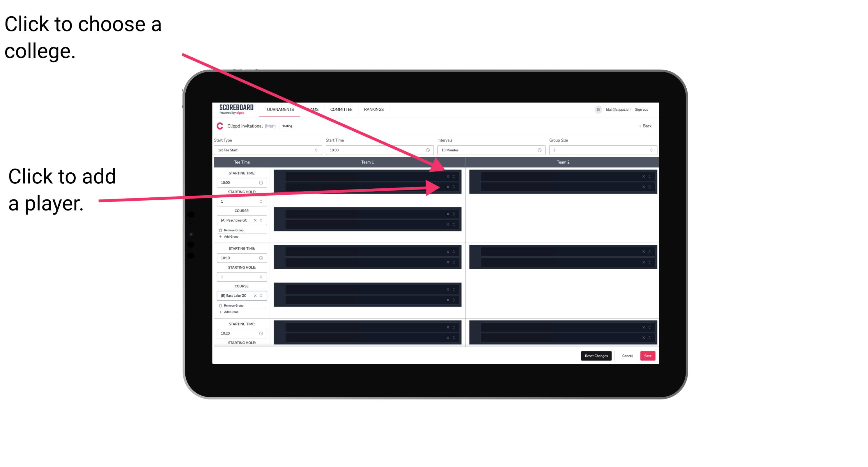Click the settings icon next to Intervals
This screenshot has width=868, height=467.
tap(538, 150)
